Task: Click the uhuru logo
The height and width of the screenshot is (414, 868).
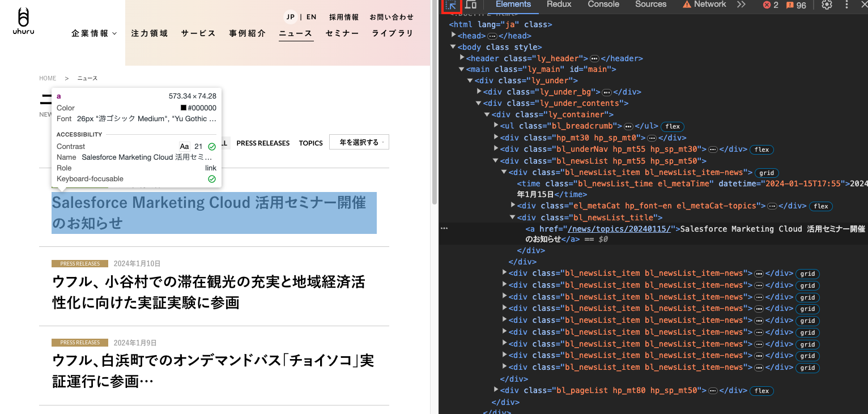Action: point(23,22)
